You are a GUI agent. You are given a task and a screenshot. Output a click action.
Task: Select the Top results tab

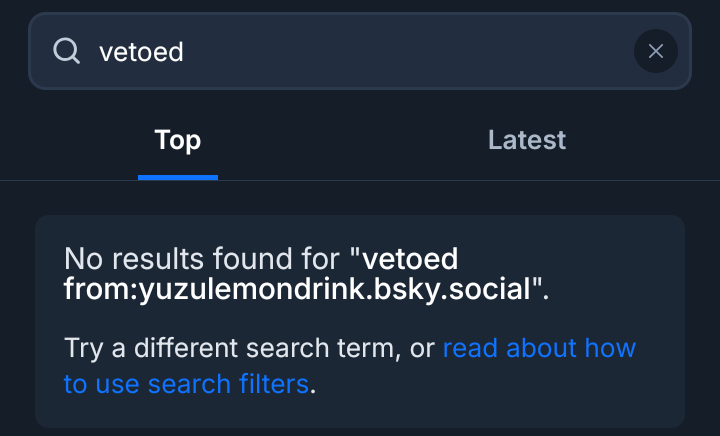[x=178, y=140]
